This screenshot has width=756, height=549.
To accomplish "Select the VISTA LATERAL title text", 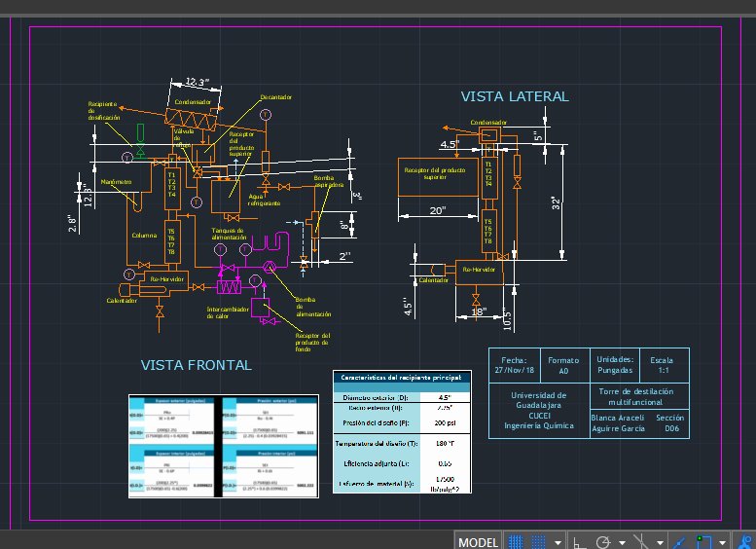I will point(515,96).
